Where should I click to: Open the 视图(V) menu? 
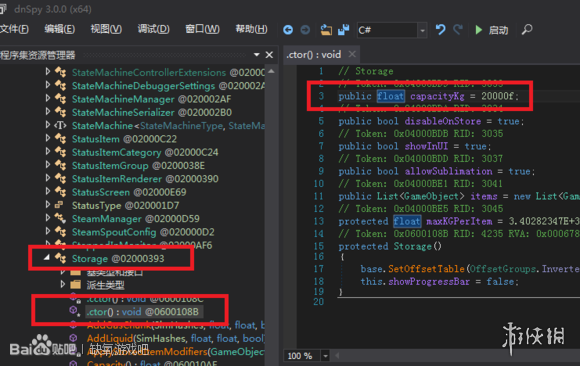point(106,29)
